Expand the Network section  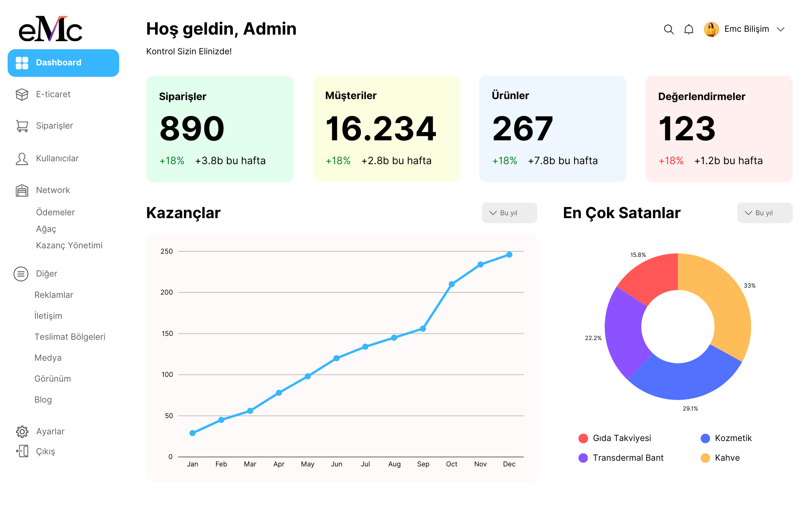click(53, 190)
